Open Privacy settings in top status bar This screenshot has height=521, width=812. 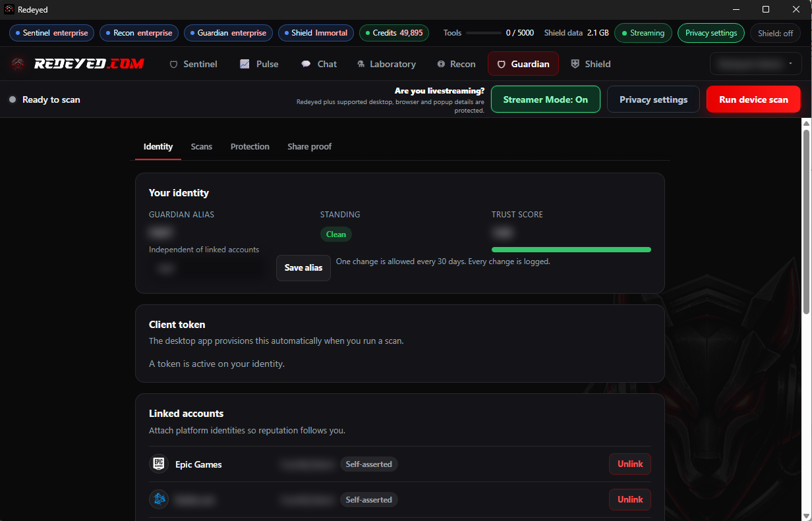[x=711, y=33]
